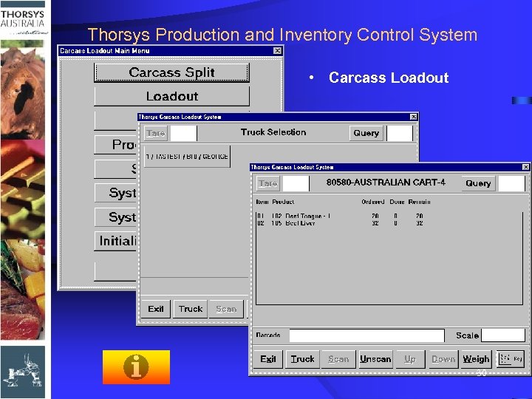Screen dimensions: 532x399
Task: Click the 80580-AUSTRALIAN CART-4 heading
Action: (386, 183)
